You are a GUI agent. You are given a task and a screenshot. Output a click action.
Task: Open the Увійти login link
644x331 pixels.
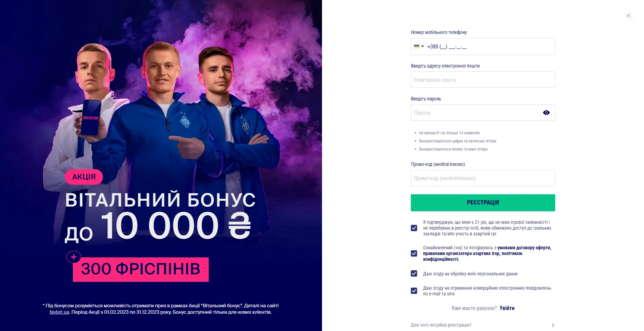[507, 308]
